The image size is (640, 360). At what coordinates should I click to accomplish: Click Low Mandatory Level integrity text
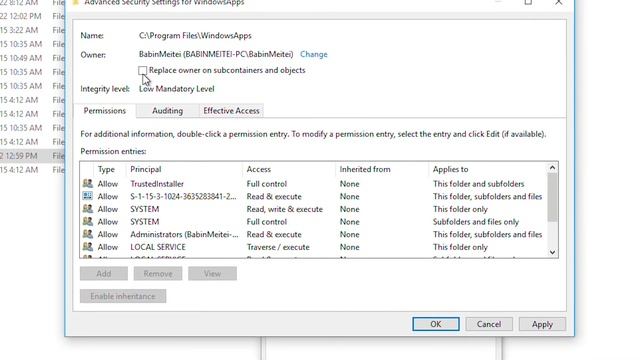pos(176,89)
